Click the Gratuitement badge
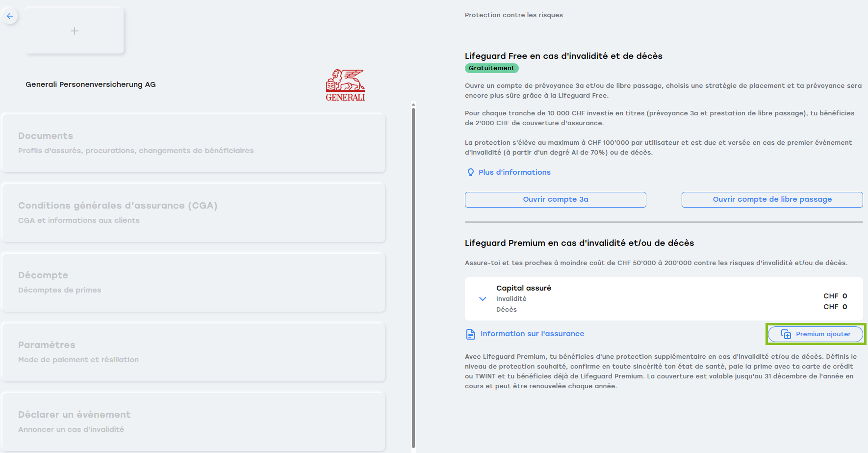The image size is (868, 453). pyautogui.click(x=492, y=68)
